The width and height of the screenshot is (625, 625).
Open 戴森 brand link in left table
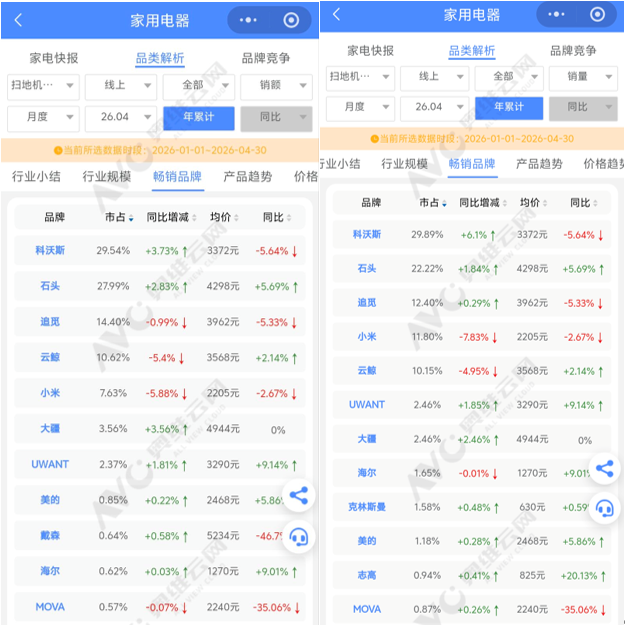pos(50,535)
